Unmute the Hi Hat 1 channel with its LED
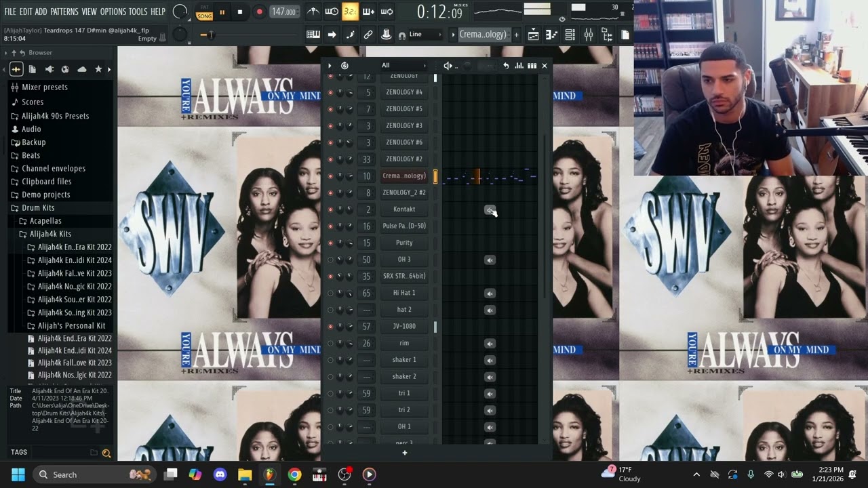868x488 pixels. tap(330, 293)
